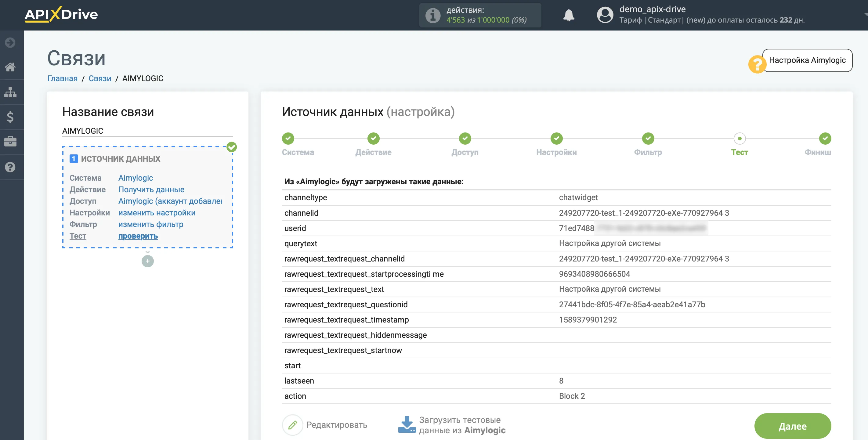Select the userid value 71ed7488

(576, 228)
